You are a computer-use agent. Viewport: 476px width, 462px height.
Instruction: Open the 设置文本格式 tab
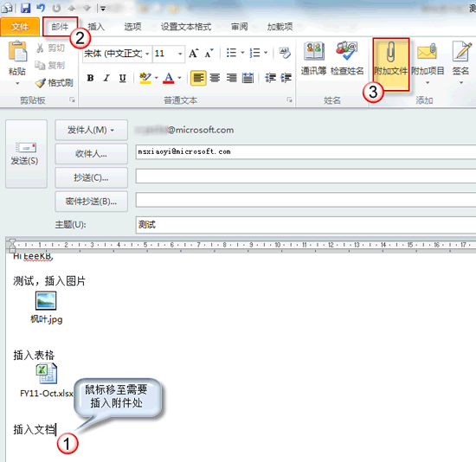[186, 27]
